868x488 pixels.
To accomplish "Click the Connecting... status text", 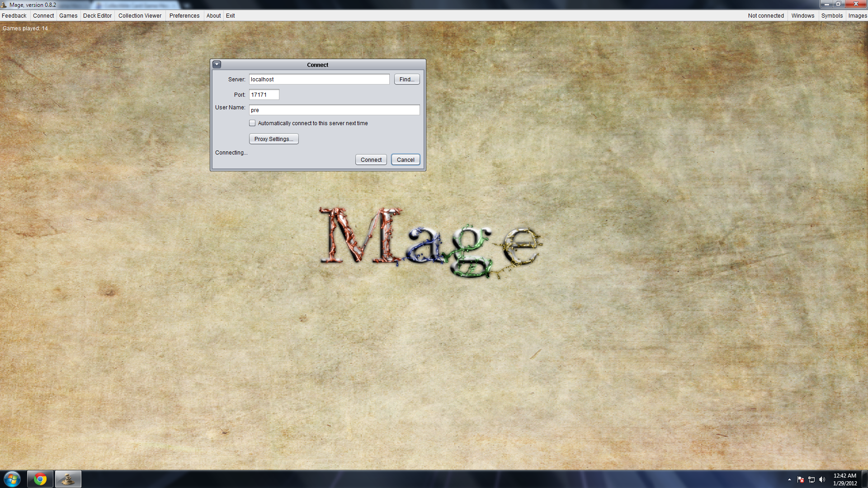I will coord(231,152).
